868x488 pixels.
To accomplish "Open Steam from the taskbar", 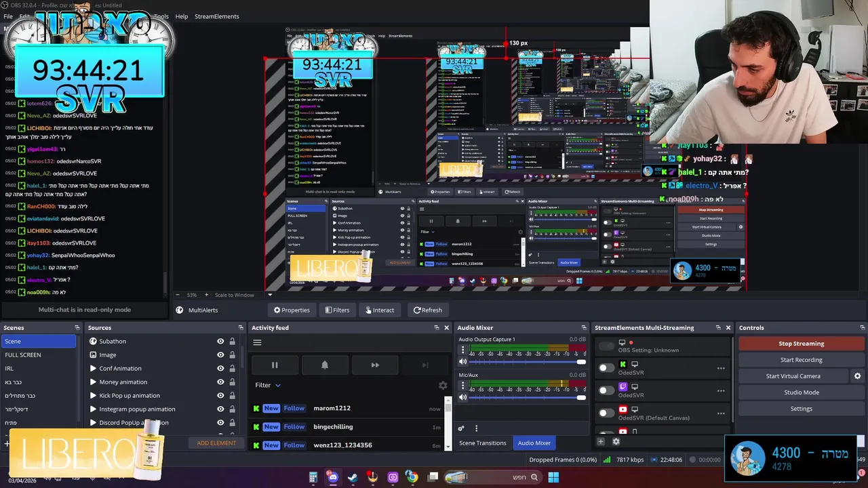I will click(353, 477).
